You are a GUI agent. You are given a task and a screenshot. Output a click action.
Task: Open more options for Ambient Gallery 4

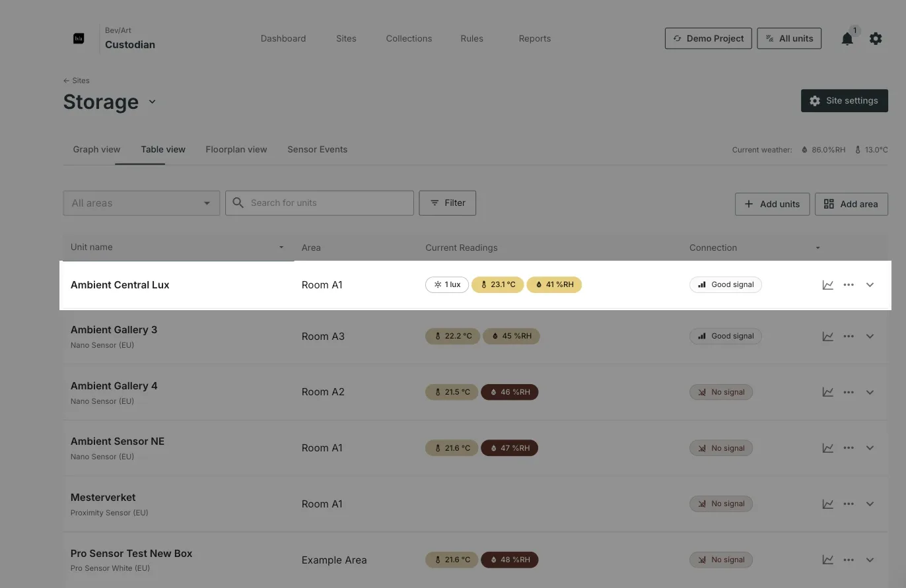(x=849, y=392)
